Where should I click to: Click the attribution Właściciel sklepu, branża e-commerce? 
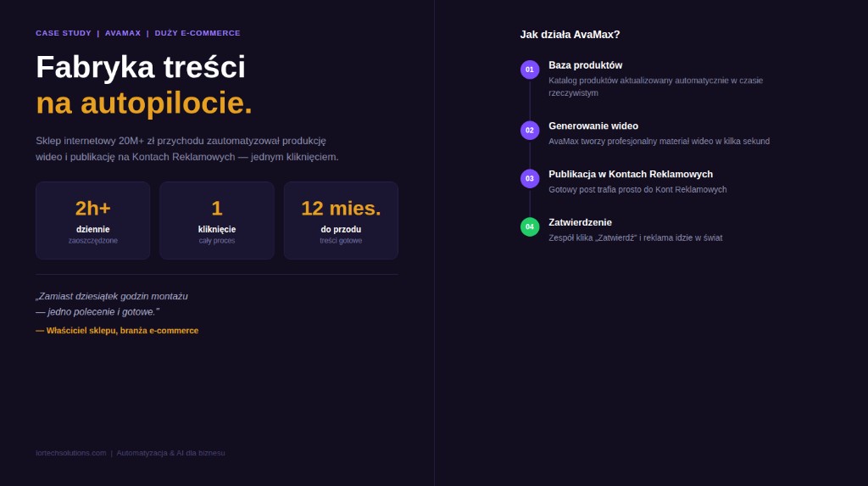(x=117, y=330)
